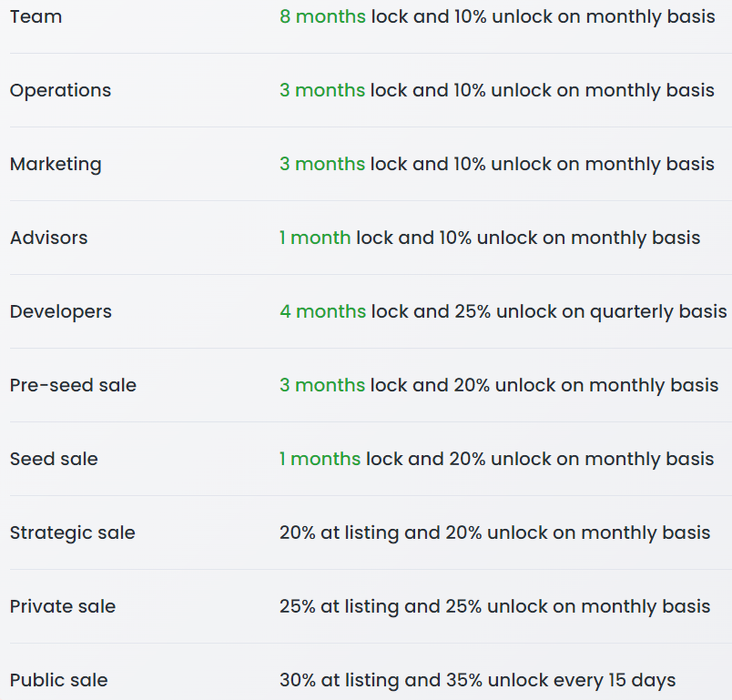Click '3 months' in Operations row

[x=322, y=90]
